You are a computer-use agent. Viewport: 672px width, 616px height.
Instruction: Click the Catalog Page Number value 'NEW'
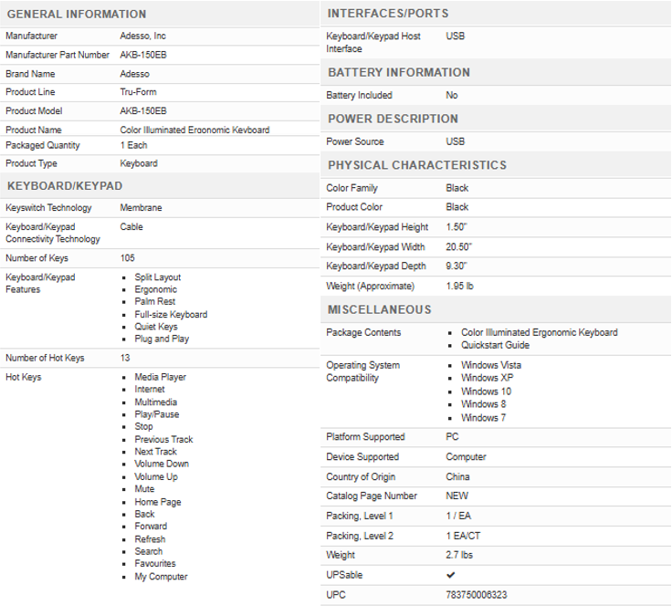click(457, 496)
